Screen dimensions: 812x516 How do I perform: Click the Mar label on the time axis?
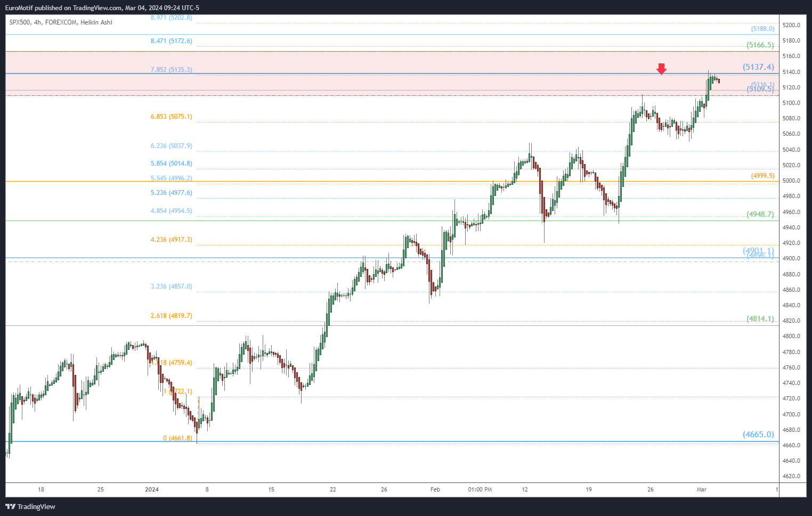702,489
